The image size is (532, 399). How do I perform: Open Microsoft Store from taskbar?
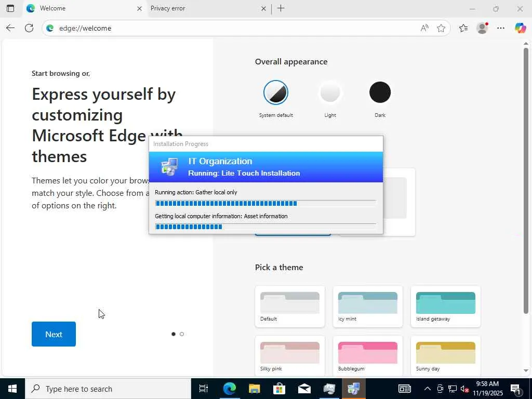(x=279, y=389)
